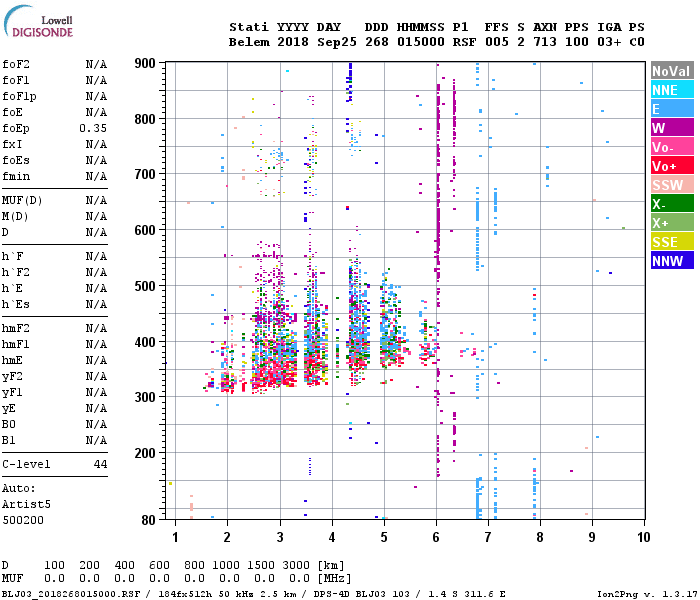Click the C-level value 44
Screen dimensions: 700x600
point(100,464)
